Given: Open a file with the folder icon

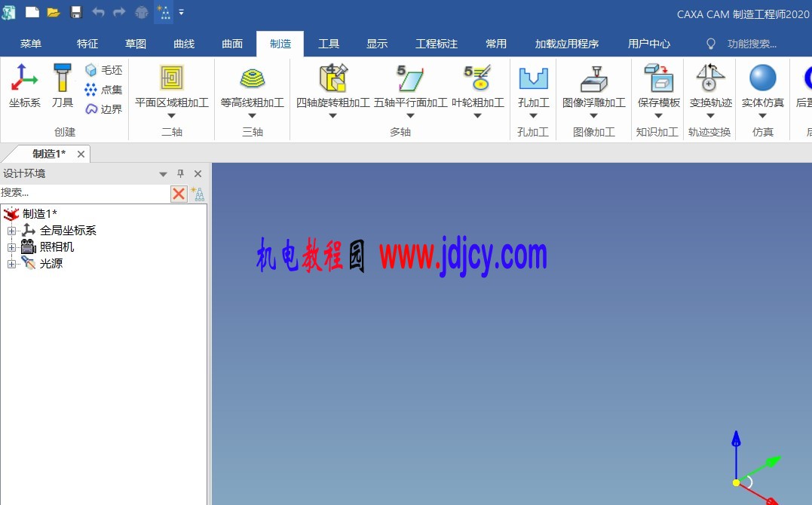Looking at the screenshot, I should 54,11.
